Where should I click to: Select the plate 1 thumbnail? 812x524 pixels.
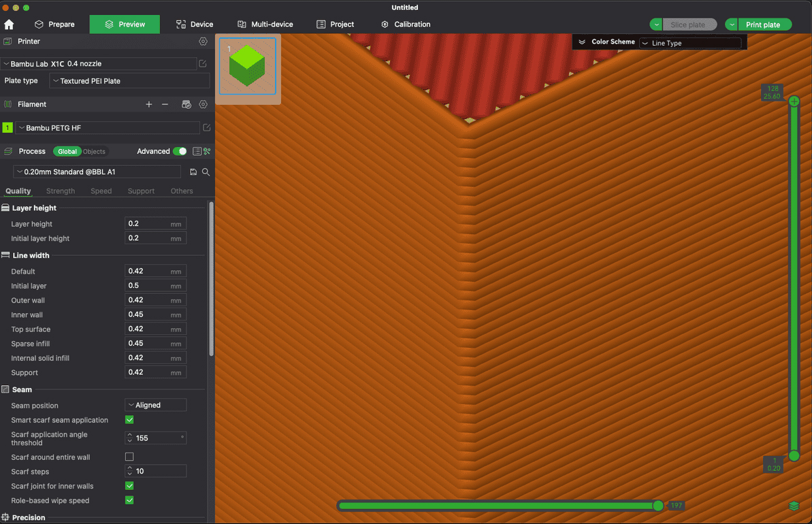pyautogui.click(x=247, y=66)
